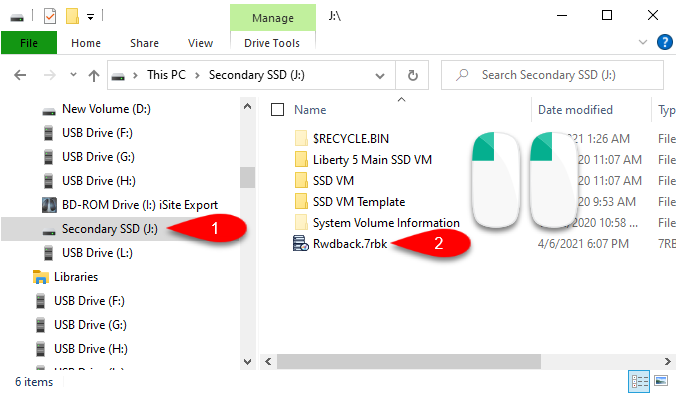Click into the Search Secondary SSD (J:) field
Viewport: 677px width, 394px height.
tap(552, 76)
